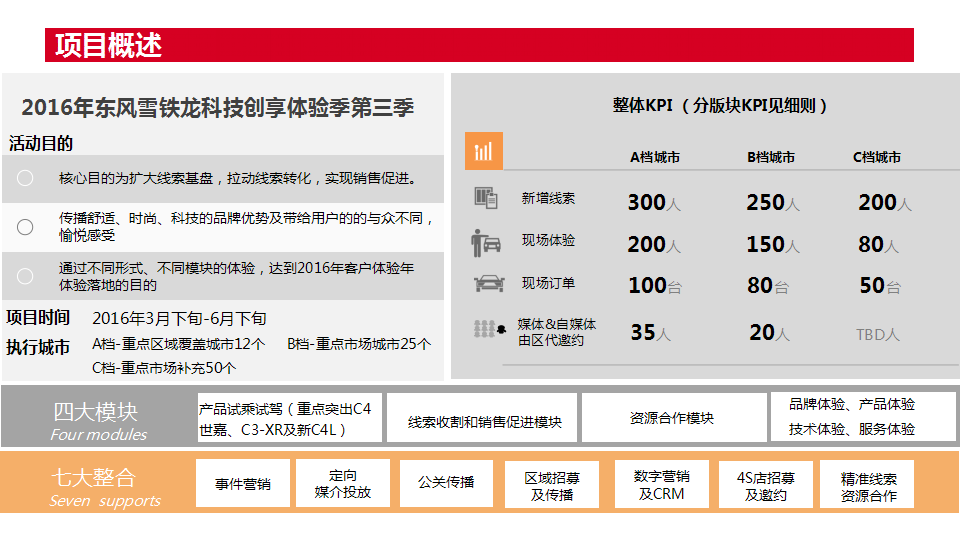
Task: Click the B档城市 column header
Action: pyautogui.click(x=771, y=157)
